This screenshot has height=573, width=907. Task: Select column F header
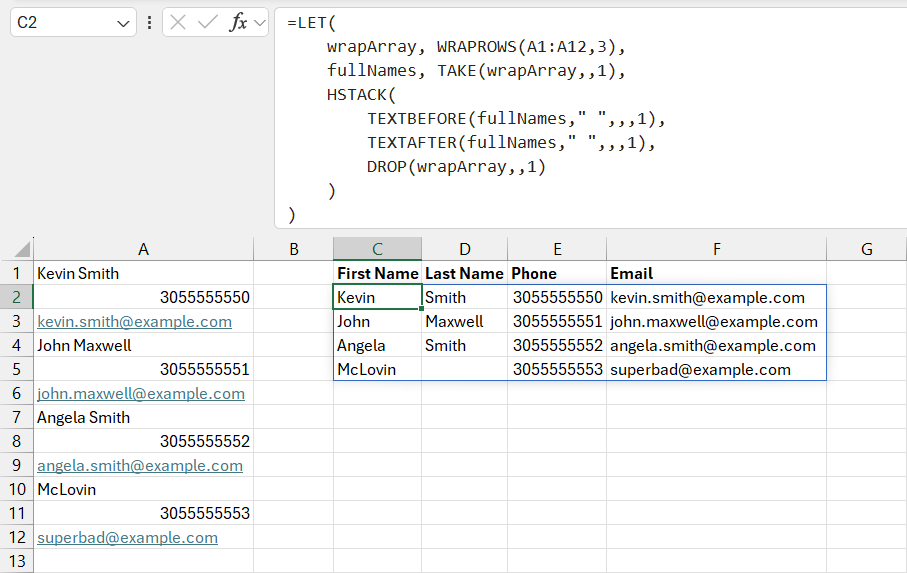click(717, 249)
